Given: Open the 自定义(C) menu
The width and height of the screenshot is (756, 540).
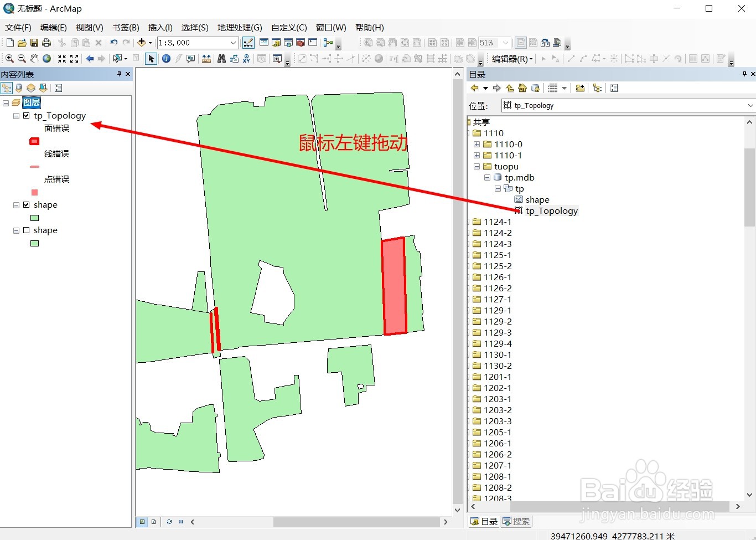Looking at the screenshot, I should (x=289, y=27).
